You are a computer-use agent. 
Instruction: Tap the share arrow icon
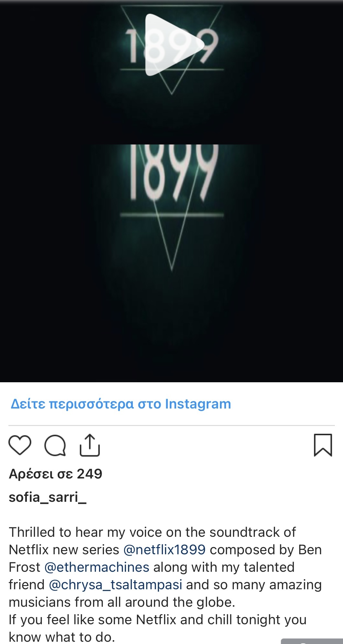pos(90,445)
